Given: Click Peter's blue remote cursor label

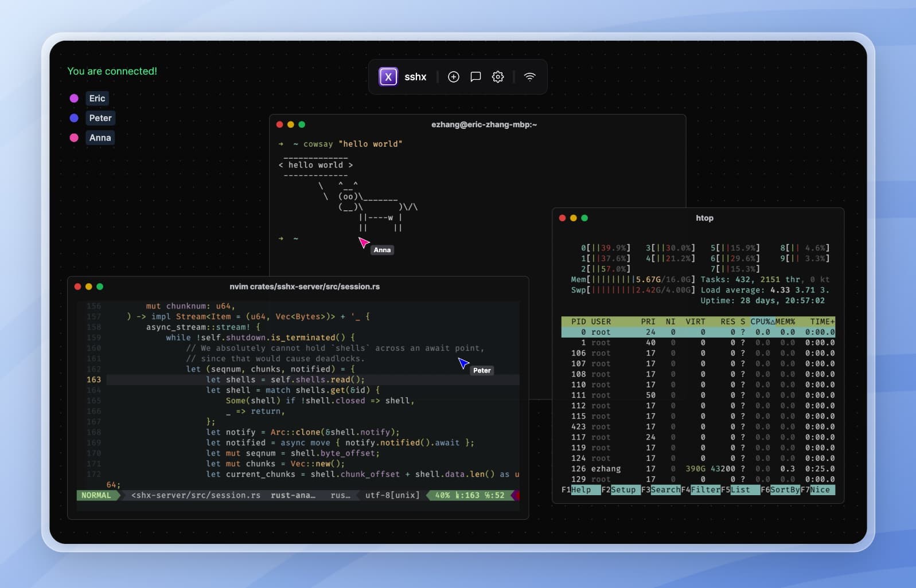Looking at the screenshot, I should 482,370.
